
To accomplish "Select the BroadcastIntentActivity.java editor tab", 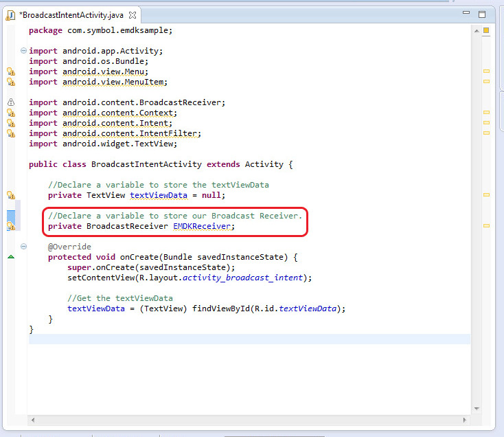I will point(67,14).
